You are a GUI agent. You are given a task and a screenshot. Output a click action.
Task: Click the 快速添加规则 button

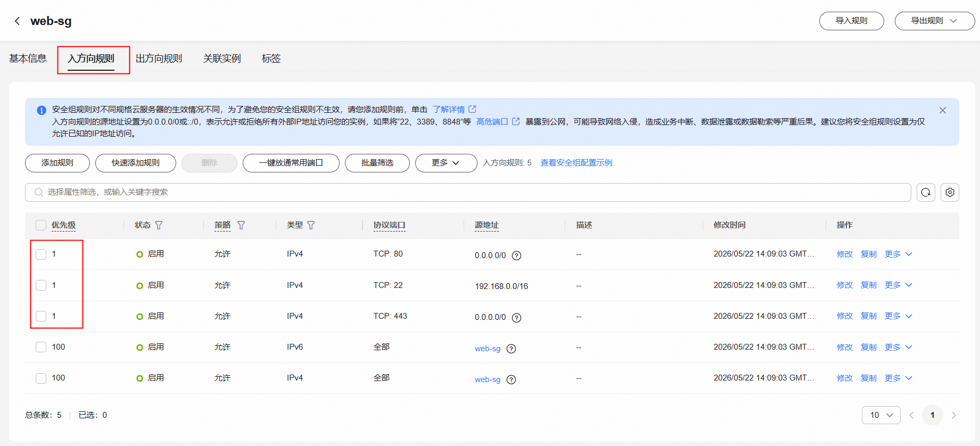(136, 163)
